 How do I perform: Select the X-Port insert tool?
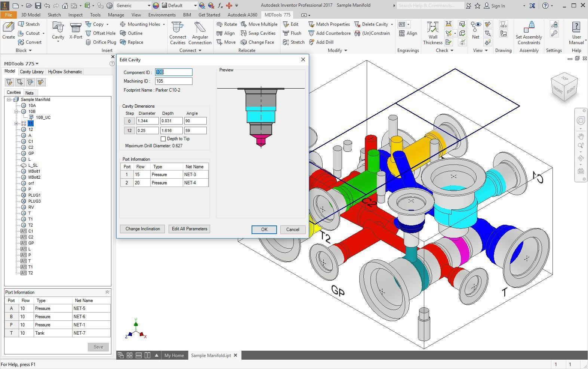tap(76, 28)
